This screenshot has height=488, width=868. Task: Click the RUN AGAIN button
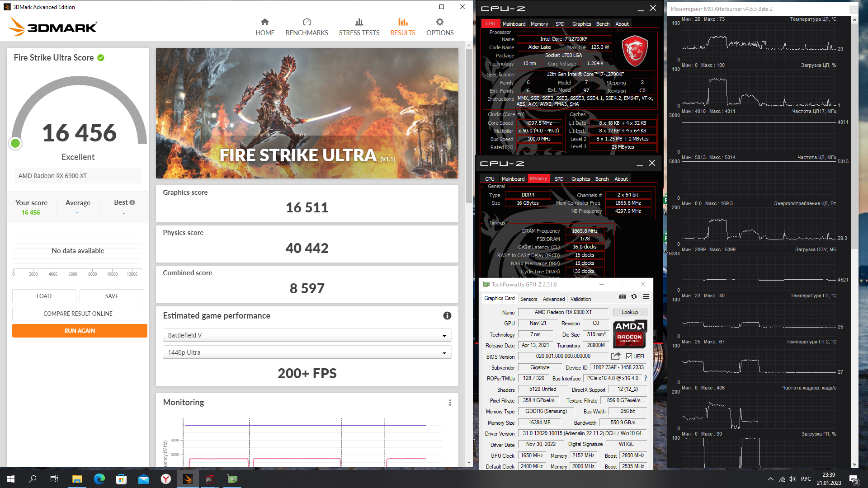click(80, 331)
